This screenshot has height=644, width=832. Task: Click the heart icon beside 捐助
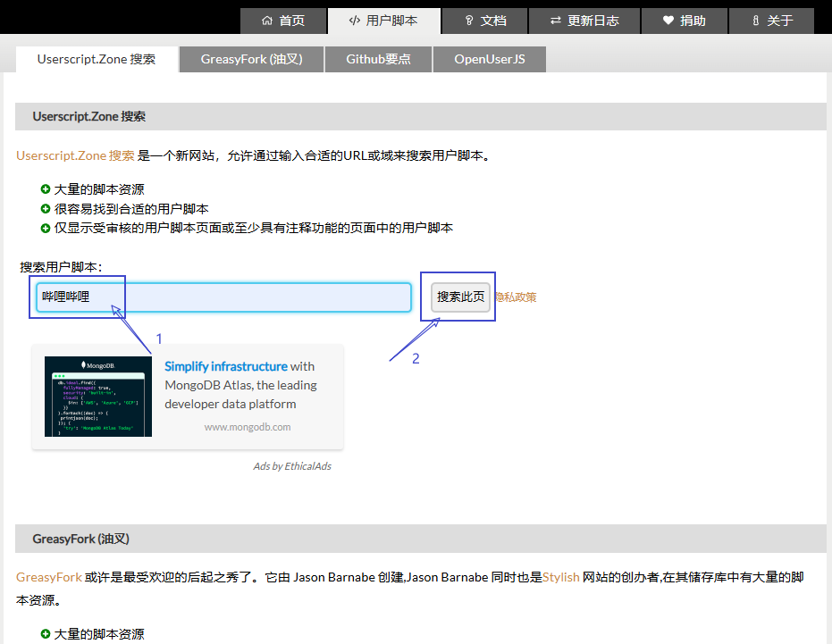coord(668,21)
